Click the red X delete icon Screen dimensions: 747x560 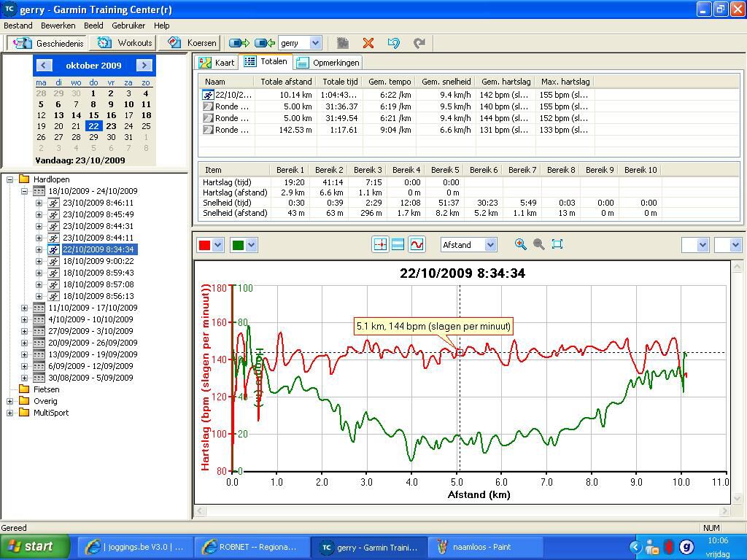point(368,43)
